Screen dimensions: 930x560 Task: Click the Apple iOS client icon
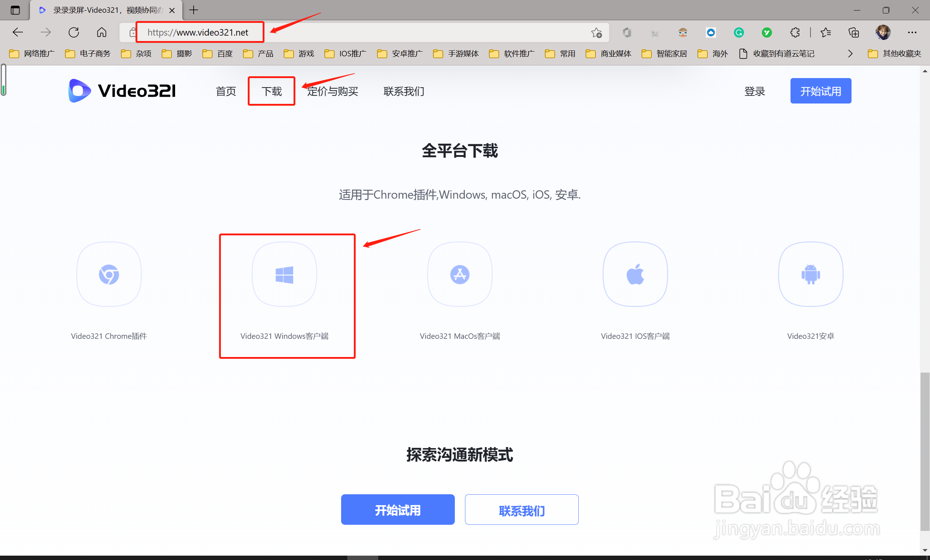(x=635, y=274)
